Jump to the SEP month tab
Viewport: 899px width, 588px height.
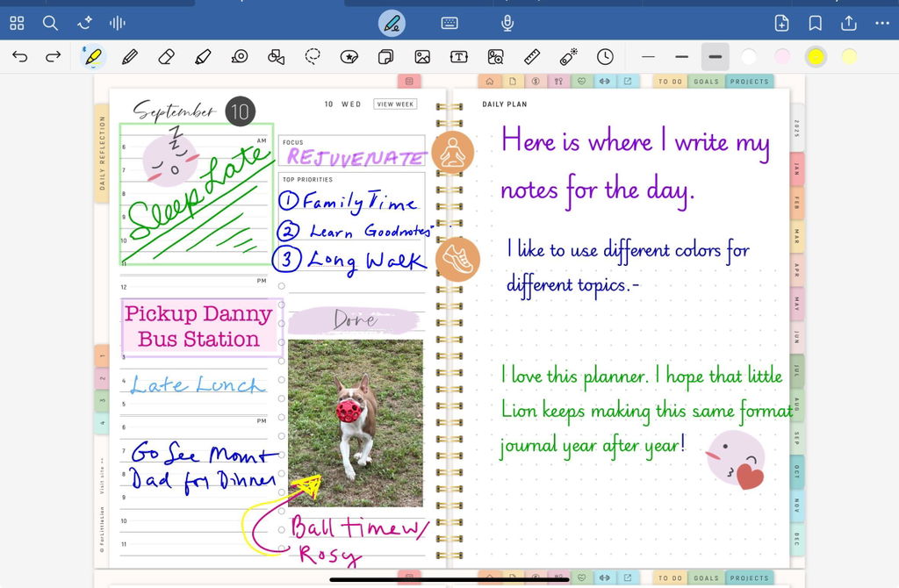[797, 439]
